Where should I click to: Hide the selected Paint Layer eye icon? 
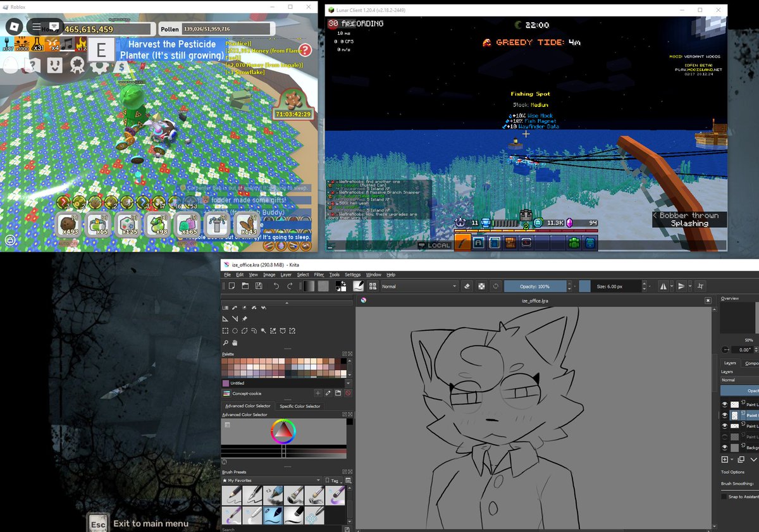pos(725,415)
